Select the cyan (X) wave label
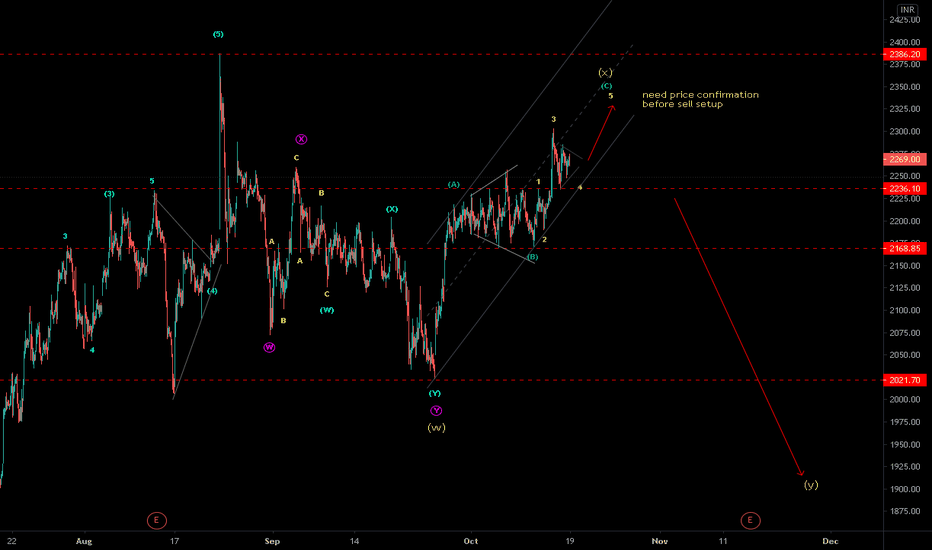Screen dimensions: 932x550 click(392, 209)
